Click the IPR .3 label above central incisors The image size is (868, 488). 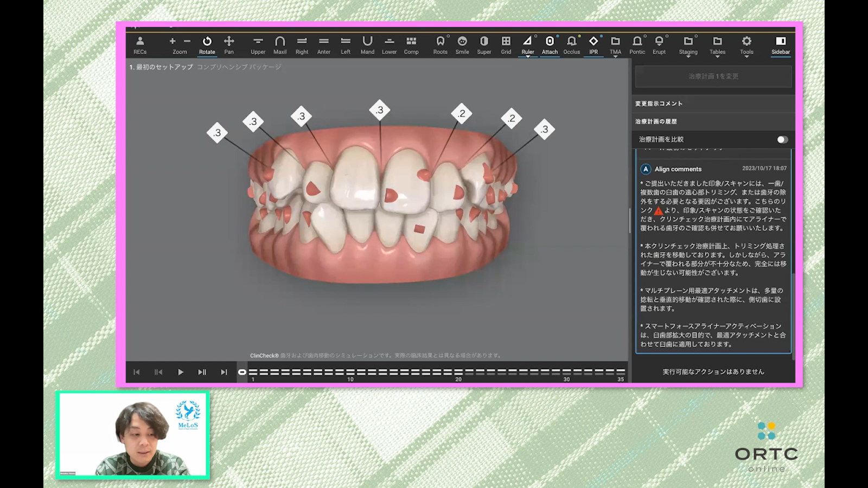coord(380,110)
